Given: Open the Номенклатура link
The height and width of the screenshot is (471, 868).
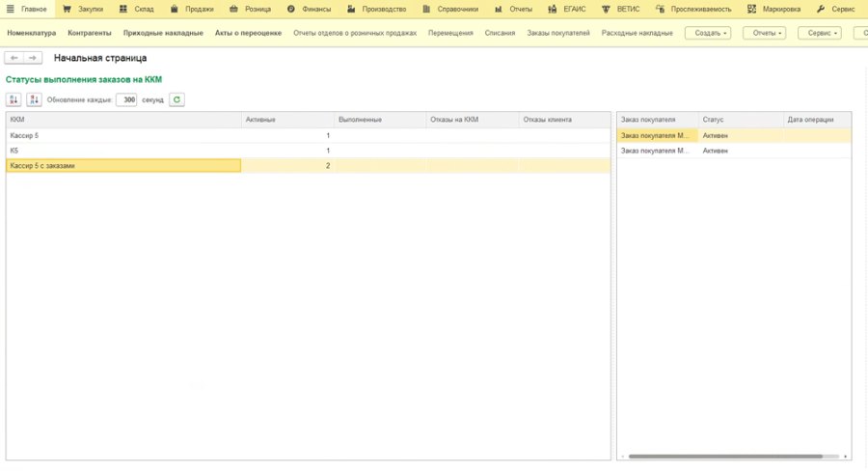Looking at the screenshot, I should coord(32,33).
